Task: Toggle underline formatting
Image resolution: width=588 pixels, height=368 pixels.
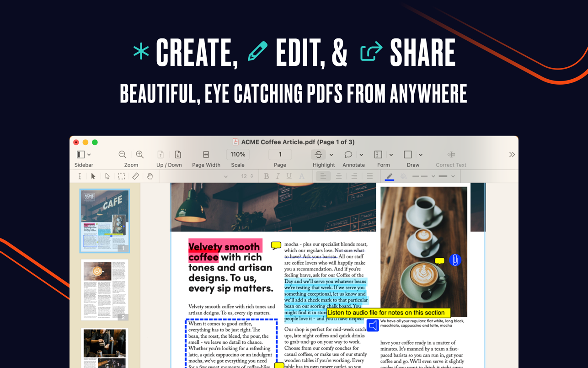Action: point(289,176)
